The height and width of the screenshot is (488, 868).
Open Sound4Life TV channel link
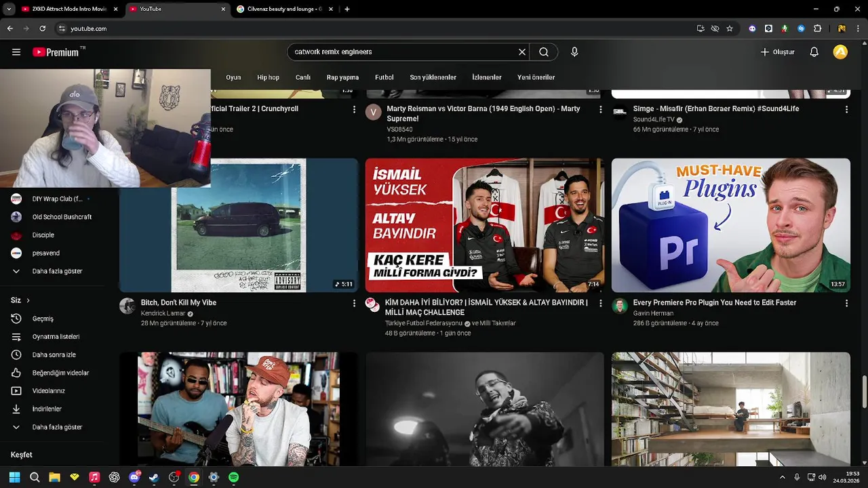[654, 120]
